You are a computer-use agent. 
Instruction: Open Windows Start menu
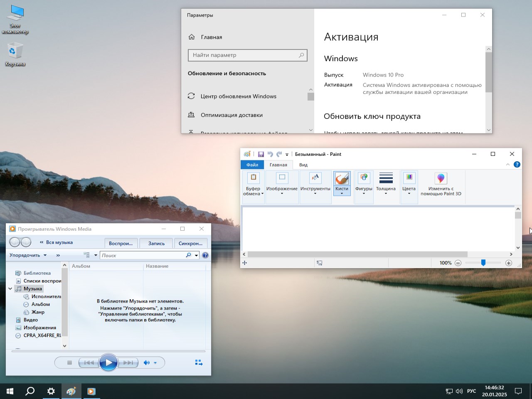[10, 391]
